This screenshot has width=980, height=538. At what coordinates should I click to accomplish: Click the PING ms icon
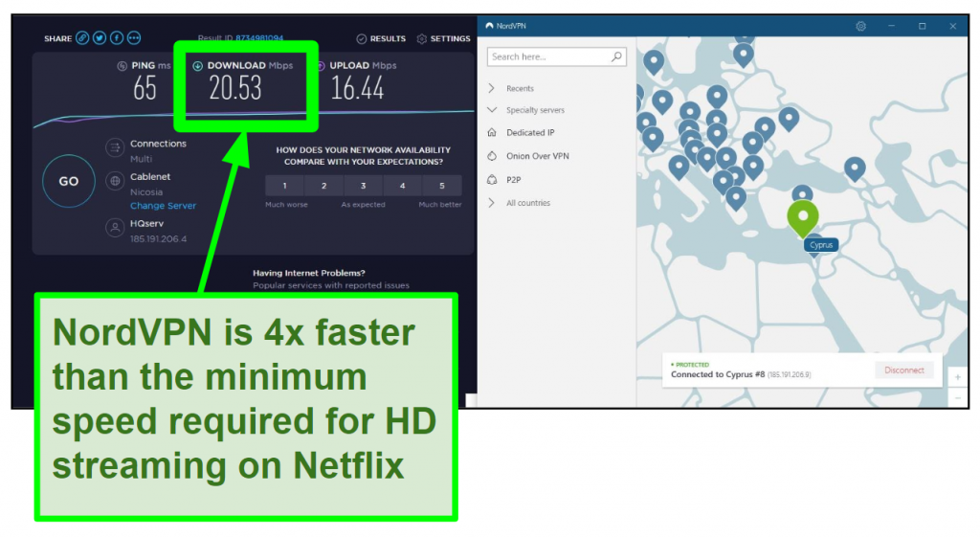click(122, 66)
